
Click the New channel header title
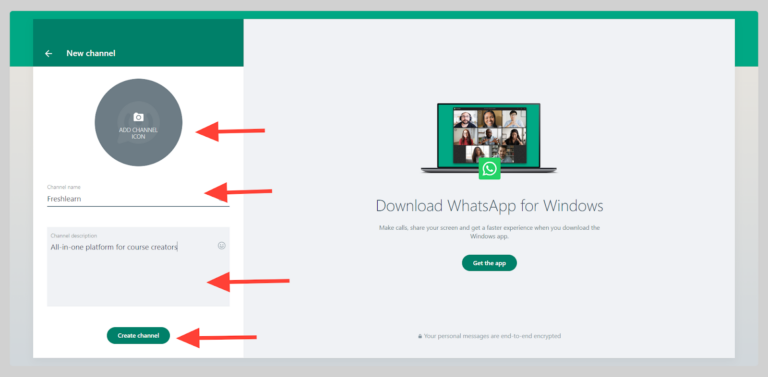tap(91, 53)
